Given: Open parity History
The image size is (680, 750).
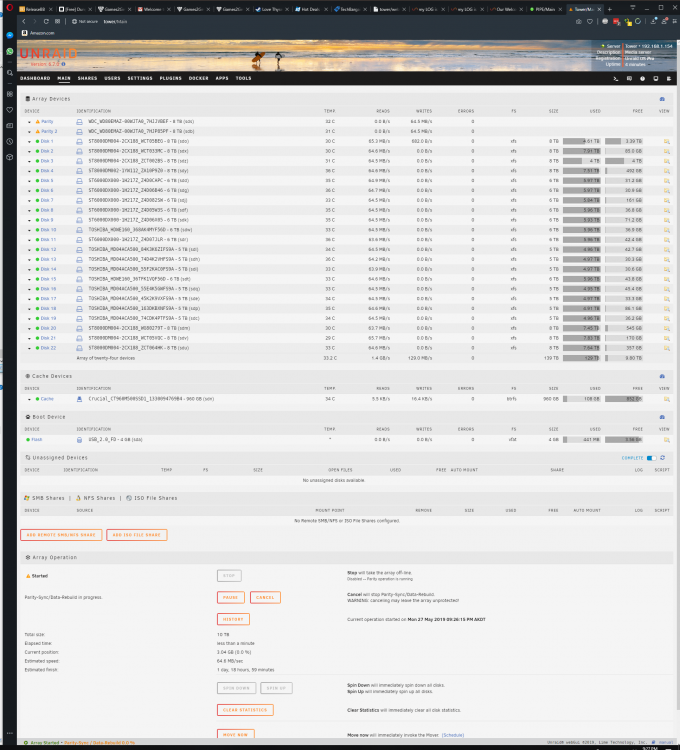Looking at the screenshot, I should click(x=233, y=619).
